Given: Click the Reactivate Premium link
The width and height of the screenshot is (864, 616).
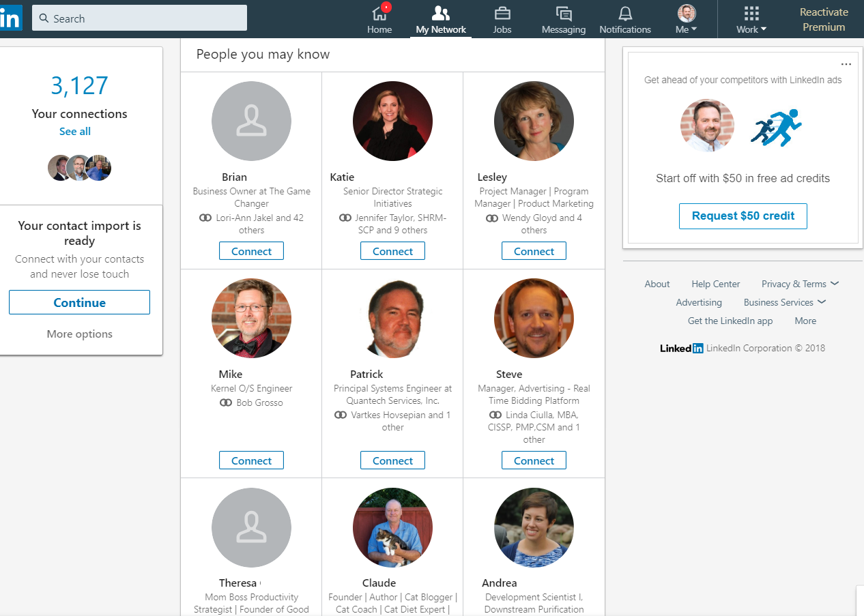Looking at the screenshot, I should (824, 20).
